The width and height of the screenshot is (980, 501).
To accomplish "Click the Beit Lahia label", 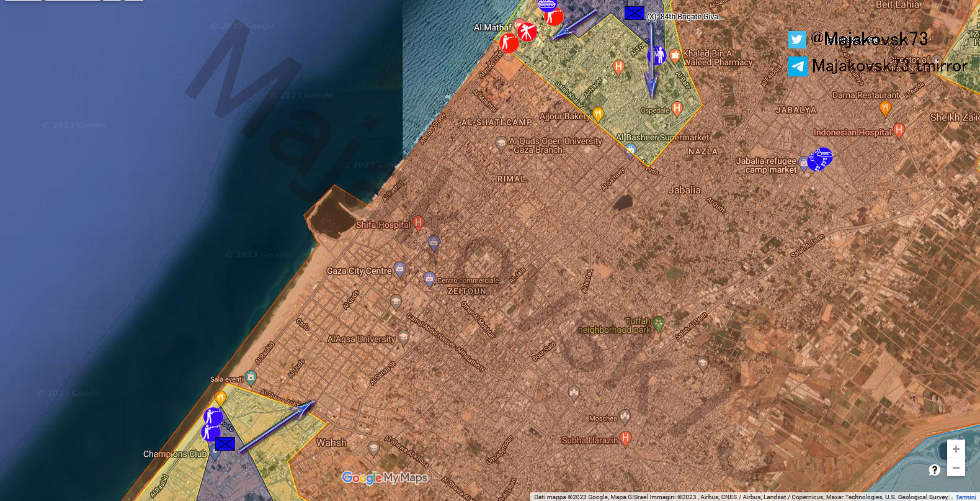I will [898, 5].
